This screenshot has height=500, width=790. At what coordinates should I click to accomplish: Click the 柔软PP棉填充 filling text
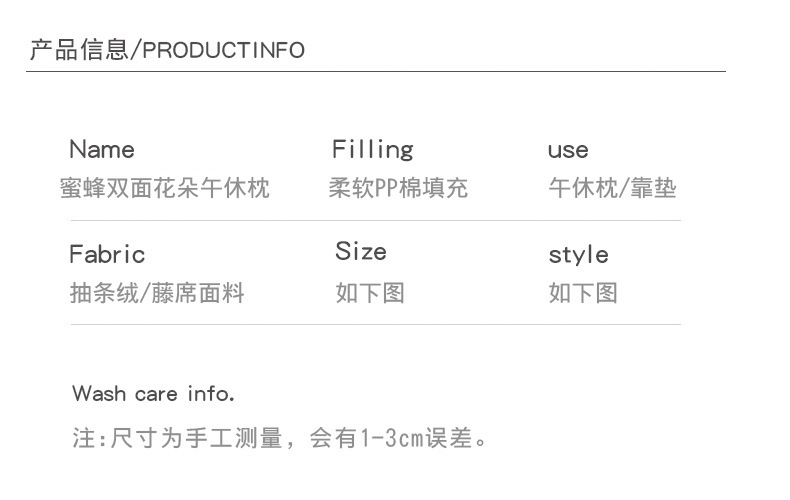coord(398,188)
